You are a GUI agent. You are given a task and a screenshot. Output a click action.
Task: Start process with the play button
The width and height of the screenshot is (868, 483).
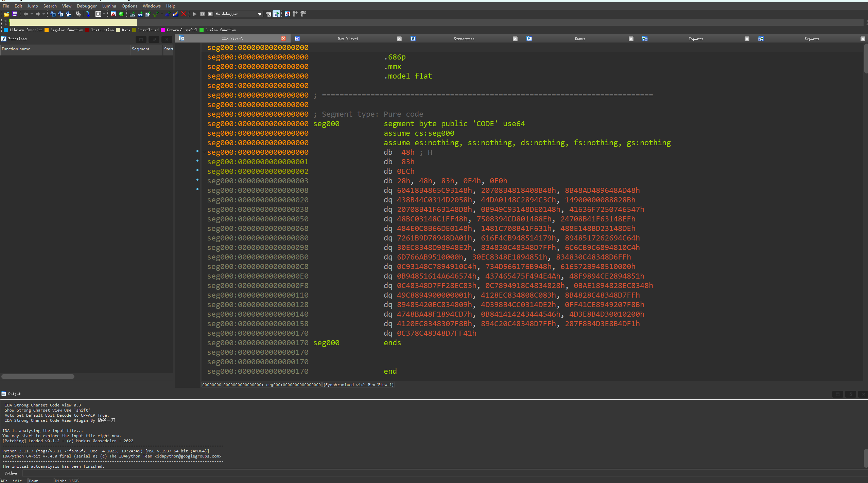coord(195,14)
